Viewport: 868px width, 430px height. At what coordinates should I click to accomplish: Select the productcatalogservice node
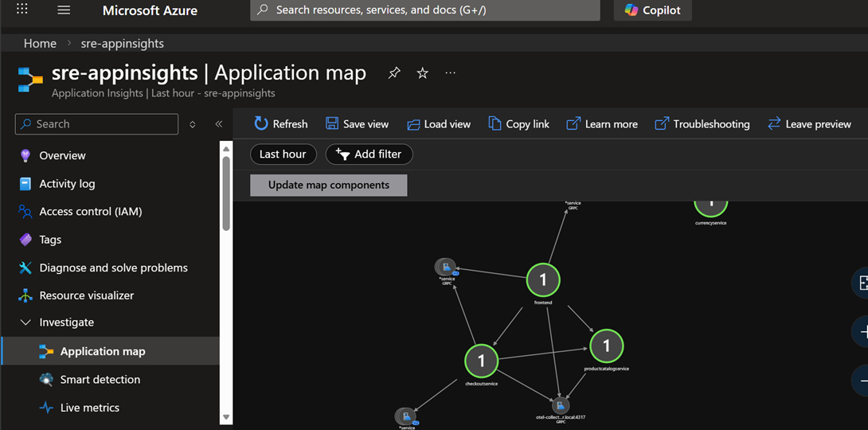coord(606,346)
